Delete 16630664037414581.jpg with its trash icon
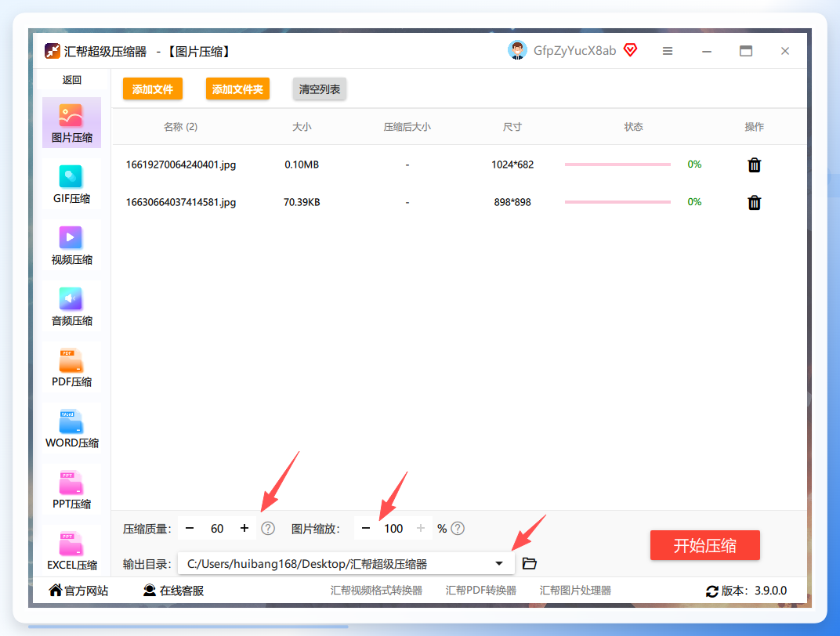 click(x=755, y=202)
